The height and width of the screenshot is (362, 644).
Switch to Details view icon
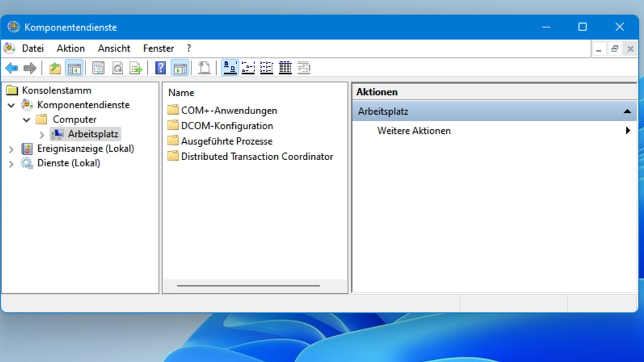click(x=285, y=68)
